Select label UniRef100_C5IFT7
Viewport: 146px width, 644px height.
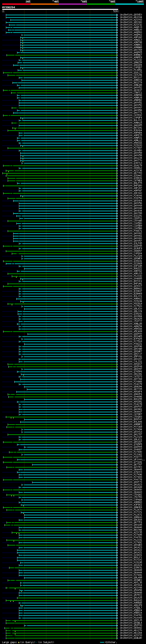click(131, 321)
